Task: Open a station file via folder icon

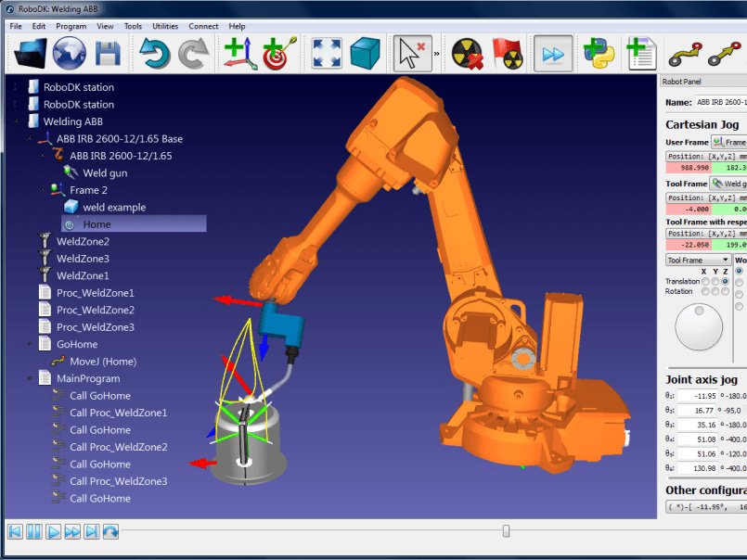Action: (31, 53)
